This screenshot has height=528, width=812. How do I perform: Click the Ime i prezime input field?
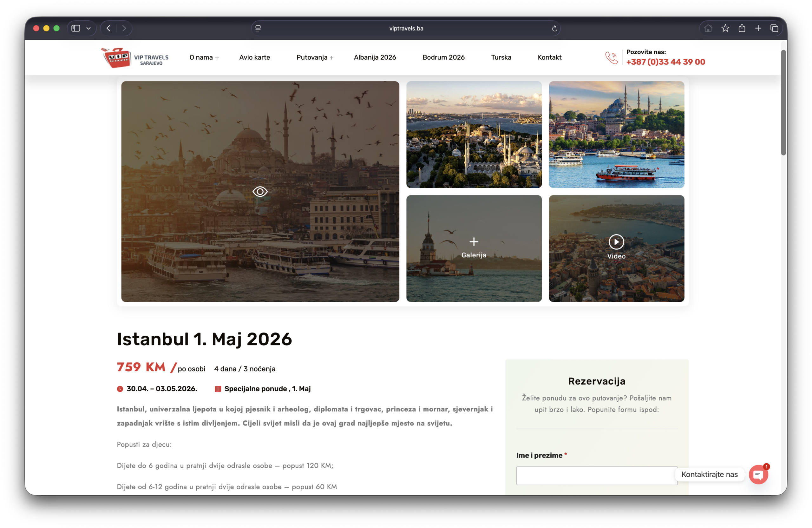coord(596,475)
